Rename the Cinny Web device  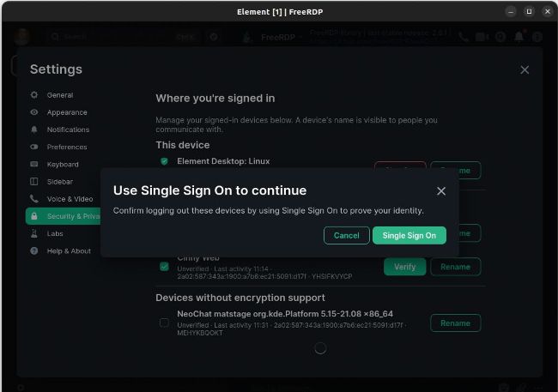(455, 267)
